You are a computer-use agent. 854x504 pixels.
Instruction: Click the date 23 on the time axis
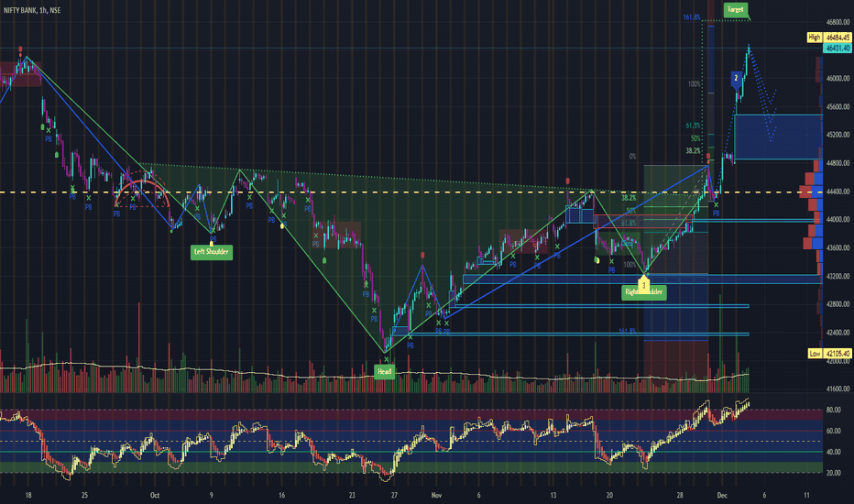coord(352,495)
